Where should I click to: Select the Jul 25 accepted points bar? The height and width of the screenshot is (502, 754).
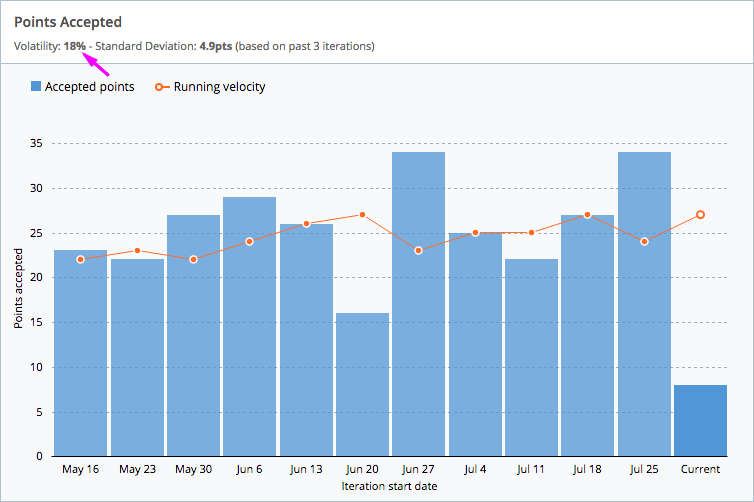pyautogui.click(x=644, y=304)
